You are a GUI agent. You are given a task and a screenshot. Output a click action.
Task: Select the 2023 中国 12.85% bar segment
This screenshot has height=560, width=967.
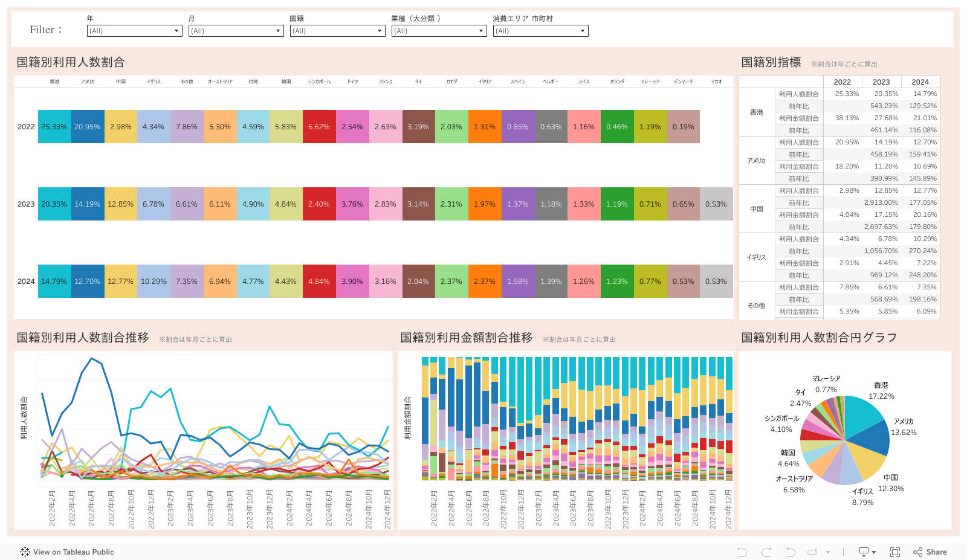point(121,204)
